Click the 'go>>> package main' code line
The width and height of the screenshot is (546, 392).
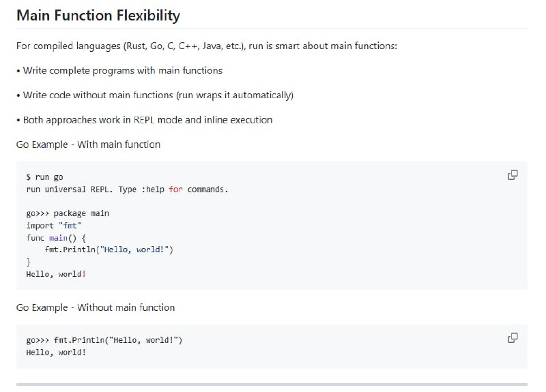tap(68, 213)
